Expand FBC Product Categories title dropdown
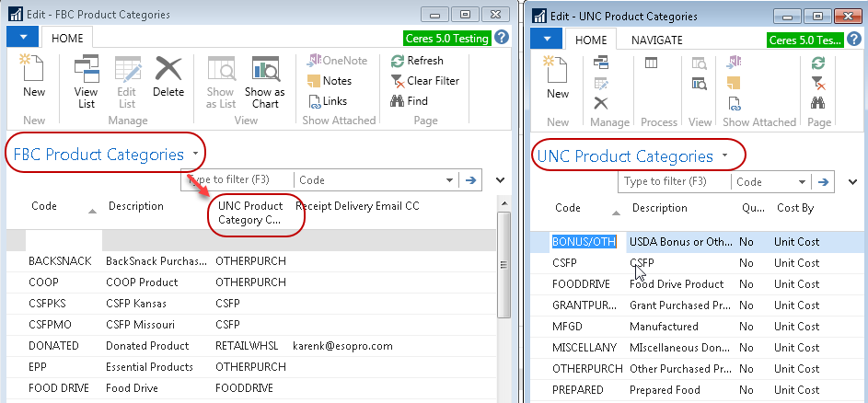Screen dimensions: 868x403 pos(196,155)
